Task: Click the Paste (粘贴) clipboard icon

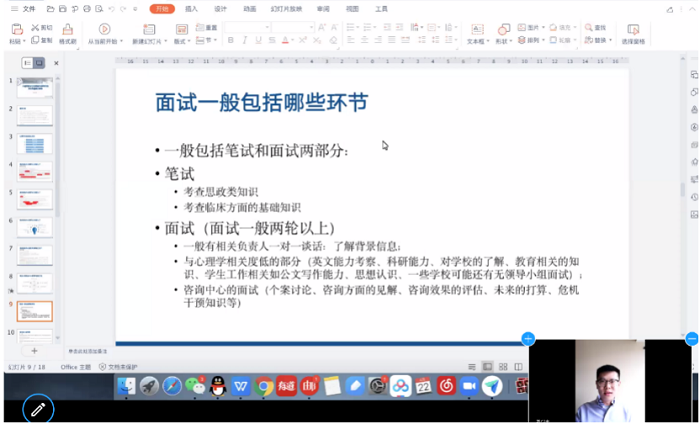Action: point(15,30)
